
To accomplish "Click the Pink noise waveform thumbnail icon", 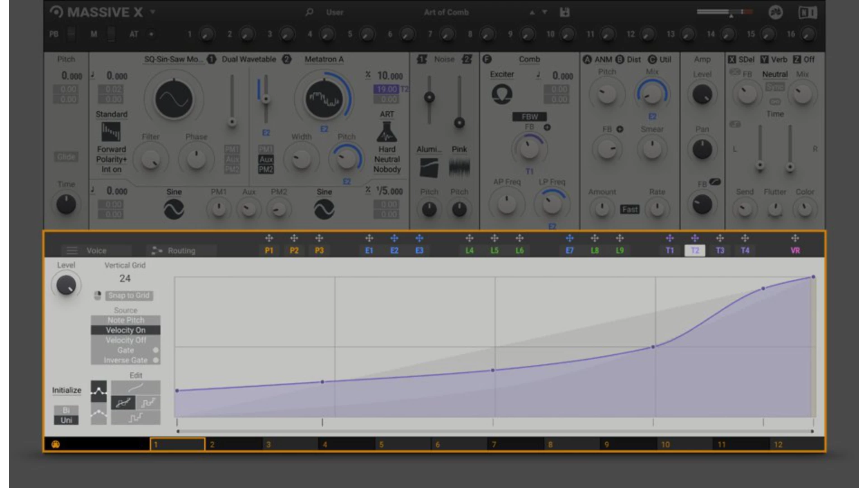I will [459, 168].
